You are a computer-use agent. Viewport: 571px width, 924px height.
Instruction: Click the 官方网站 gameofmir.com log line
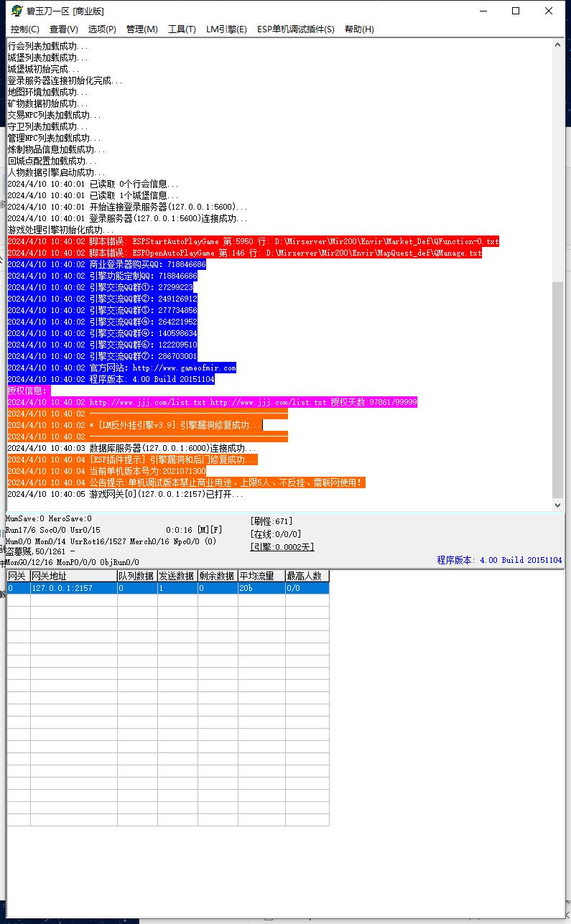pyautogui.click(x=121, y=368)
